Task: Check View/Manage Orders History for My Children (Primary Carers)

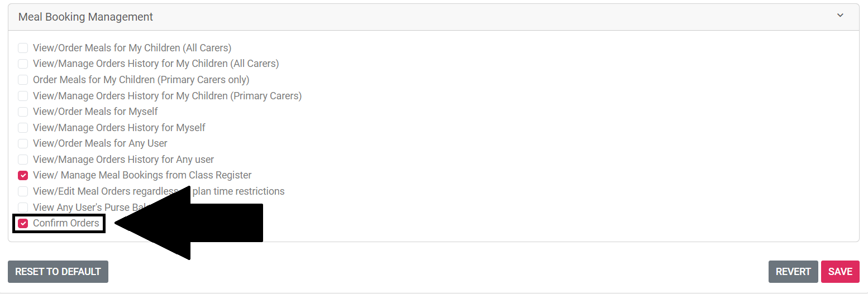Action: [x=23, y=96]
